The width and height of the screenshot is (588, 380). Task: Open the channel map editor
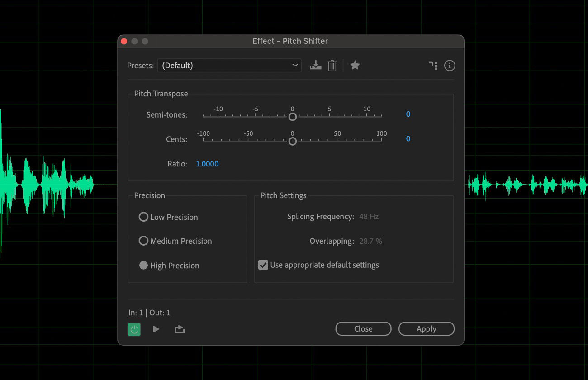tap(433, 65)
